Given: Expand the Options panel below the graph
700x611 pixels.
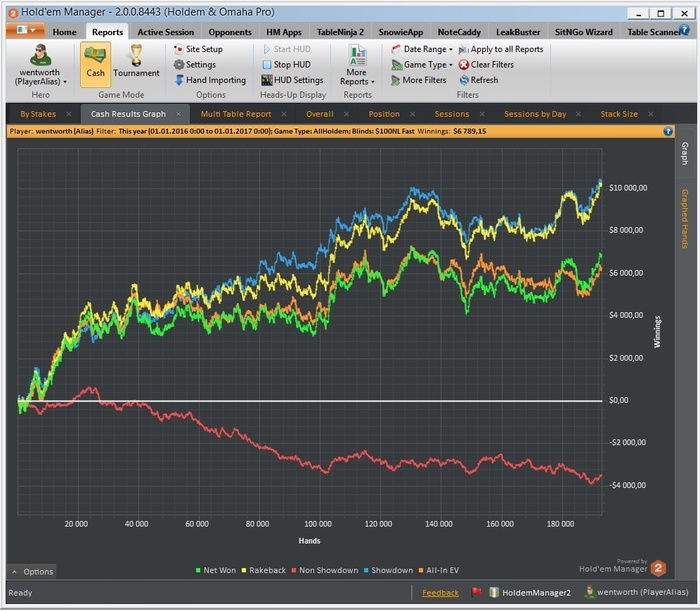Looking at the screenshot, I should (32, 572).
